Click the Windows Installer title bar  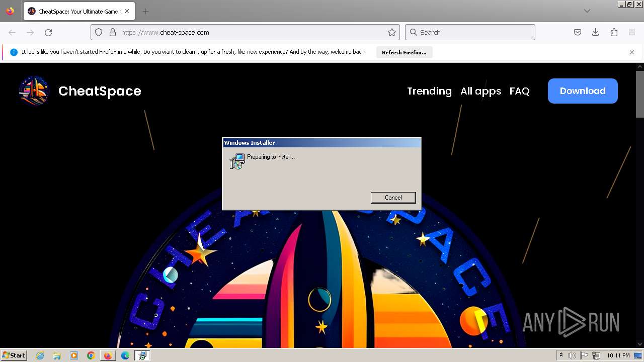point(321,143)
